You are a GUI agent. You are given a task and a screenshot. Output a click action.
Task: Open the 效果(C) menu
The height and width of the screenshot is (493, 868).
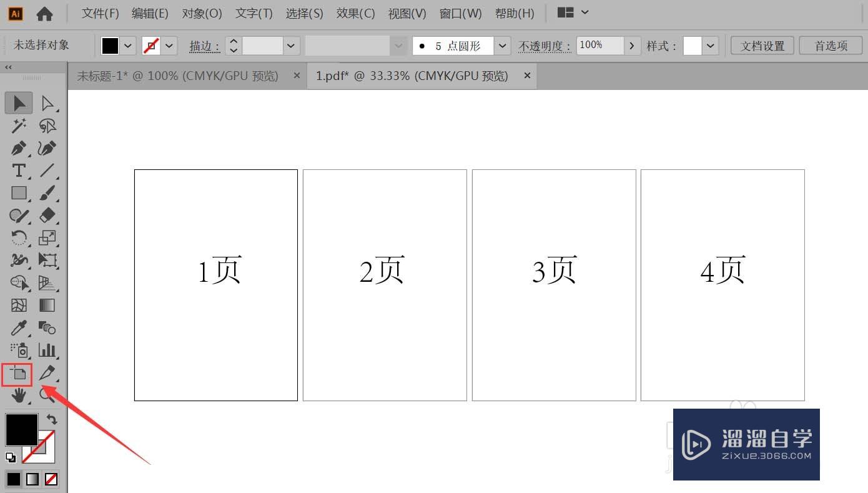pyautogui.click(x=355, y=13)
